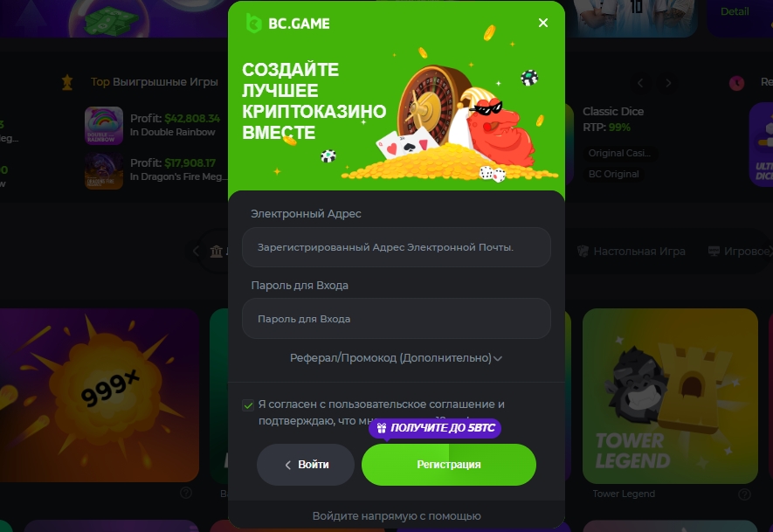Click the next carousel arrow near Classic Dice
This screenshot has height=532, width=773.
[x=668, y=83]
